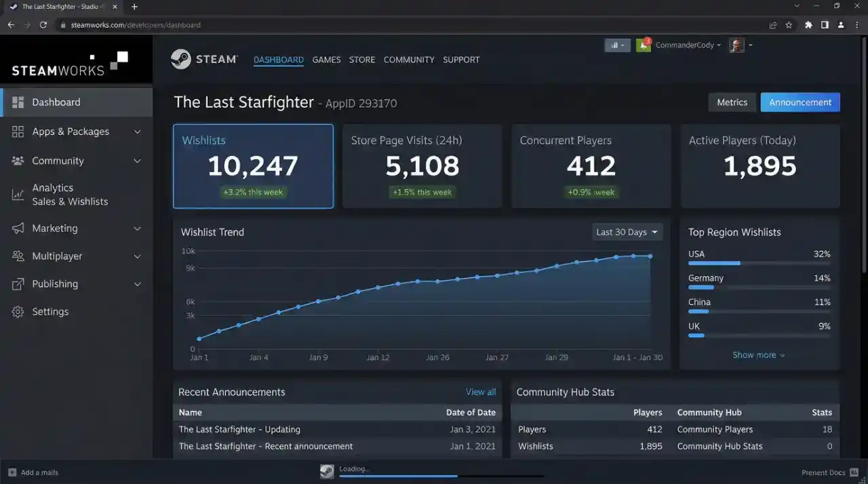868x484 pixels.
Task: Open the stats chart dropdown in header
Action: [617, 45]
